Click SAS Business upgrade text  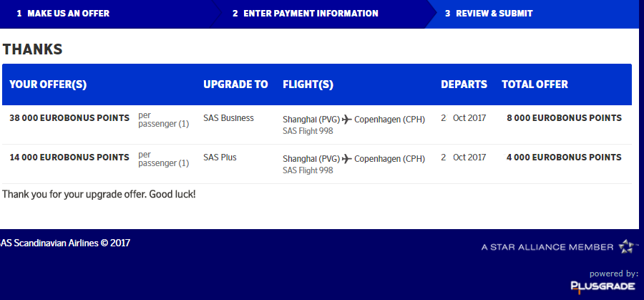pos(228,118)
